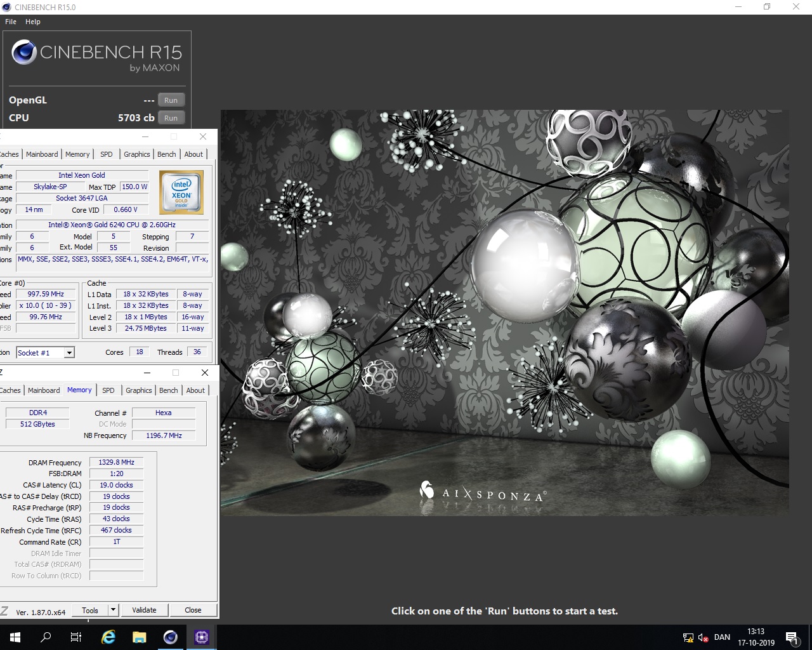Click the Close button in CPU-Z footer
Screen dimensions: 812x650
point(193,611)
